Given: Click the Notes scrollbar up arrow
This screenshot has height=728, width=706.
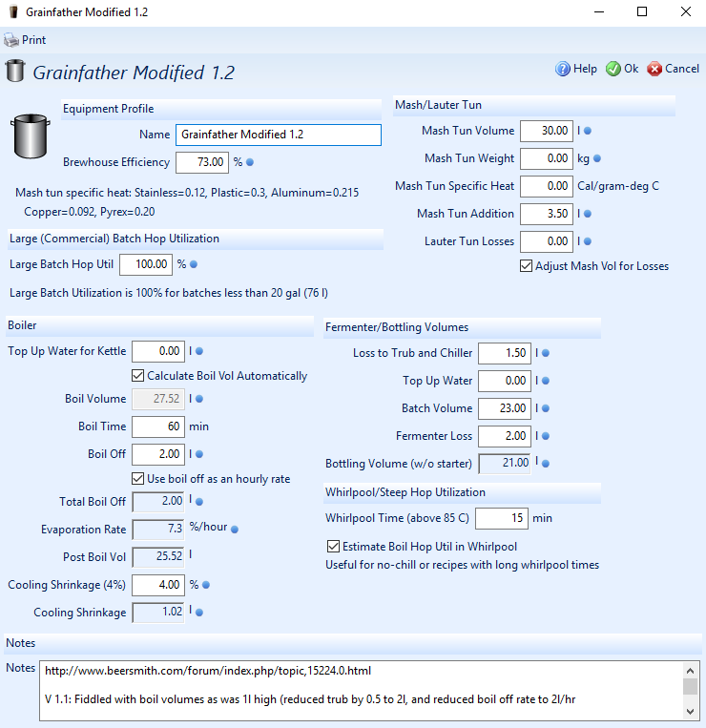Looking at the screenshot, I should [690, 671].
